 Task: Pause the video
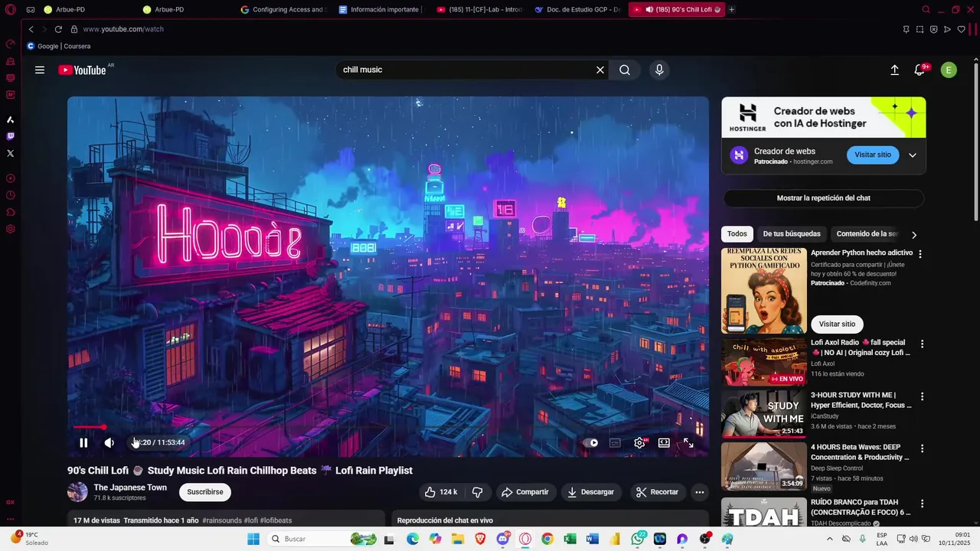(83, 442)
